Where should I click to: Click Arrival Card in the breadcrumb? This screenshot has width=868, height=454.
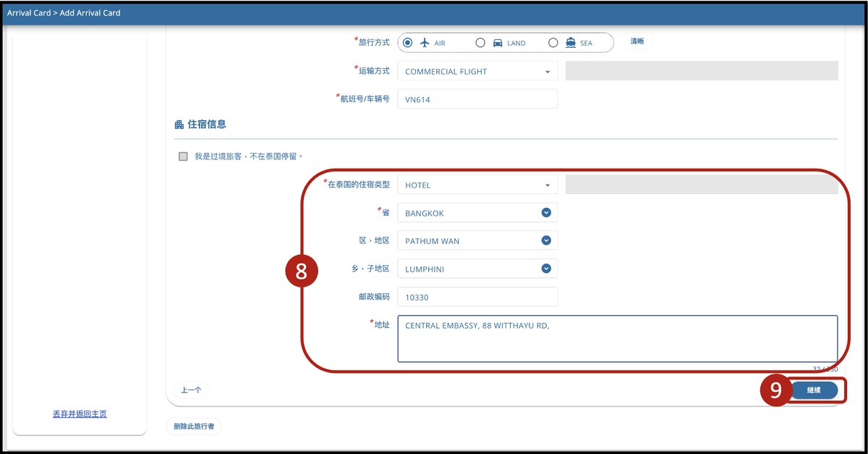pyautogui.click(x=28, y=13)
